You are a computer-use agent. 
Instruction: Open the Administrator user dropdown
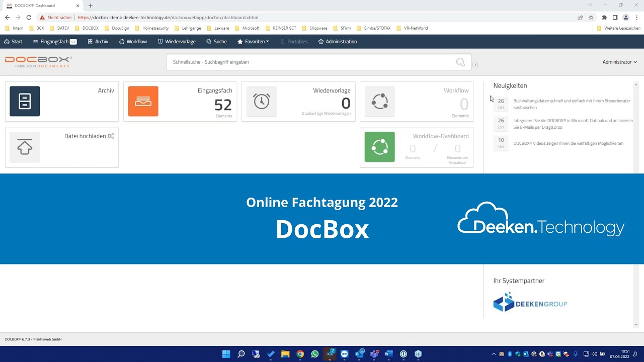pyautogui.click(x=620, y=62)
